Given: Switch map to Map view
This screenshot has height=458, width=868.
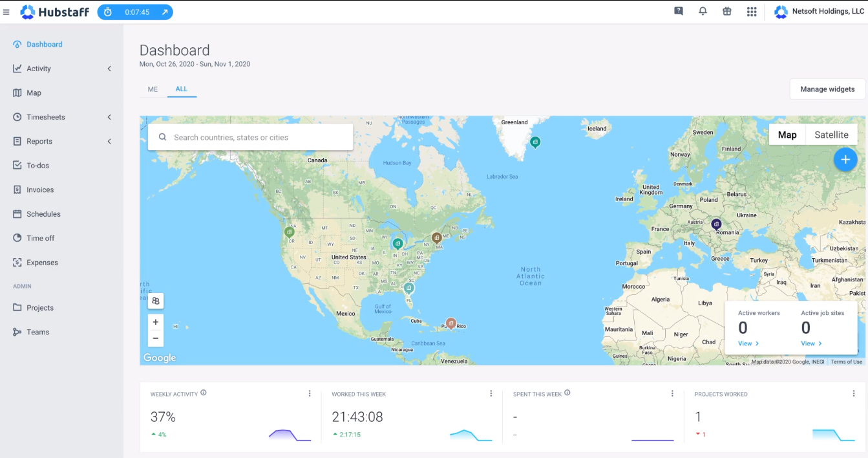Looking at the screenshot, I should (787, 135).
